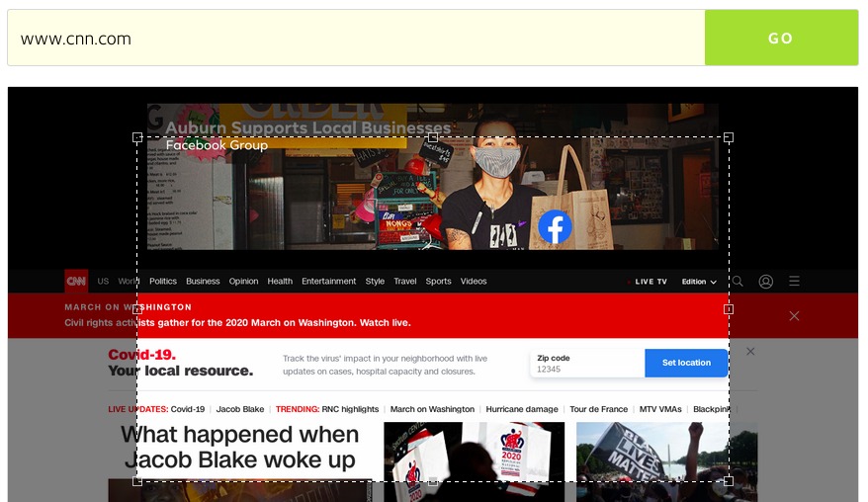
Task: Open LIVE TV link
Action: coord(651,282)
